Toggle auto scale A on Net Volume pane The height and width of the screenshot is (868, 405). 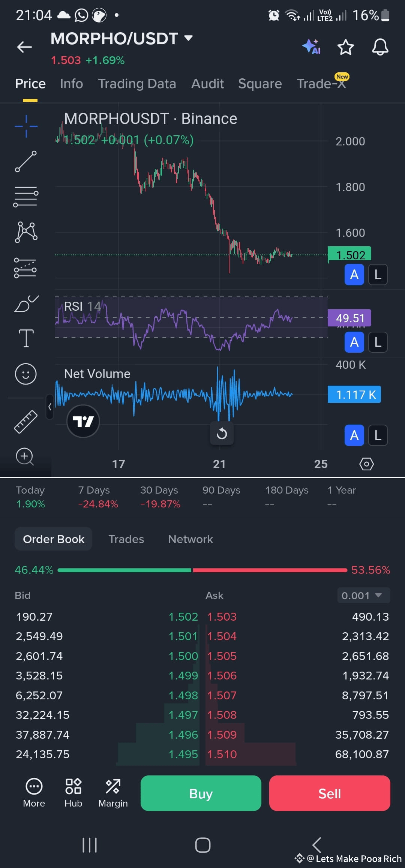(x=354, y=435)
